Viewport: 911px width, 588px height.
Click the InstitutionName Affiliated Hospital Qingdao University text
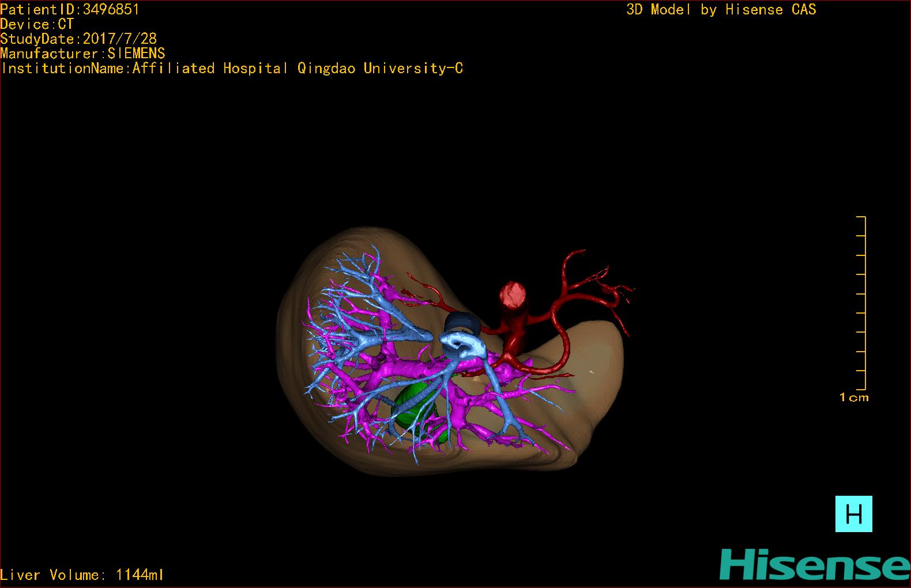pos(232,69)
